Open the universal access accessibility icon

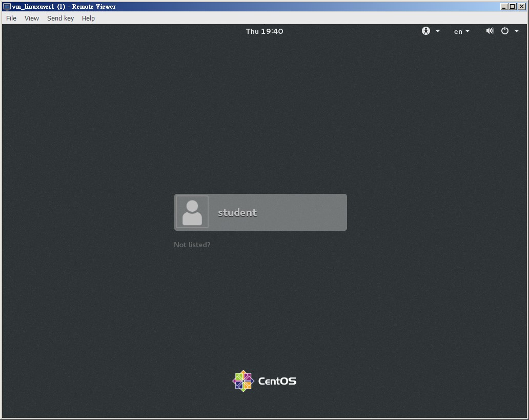click(x=425, y=31)
